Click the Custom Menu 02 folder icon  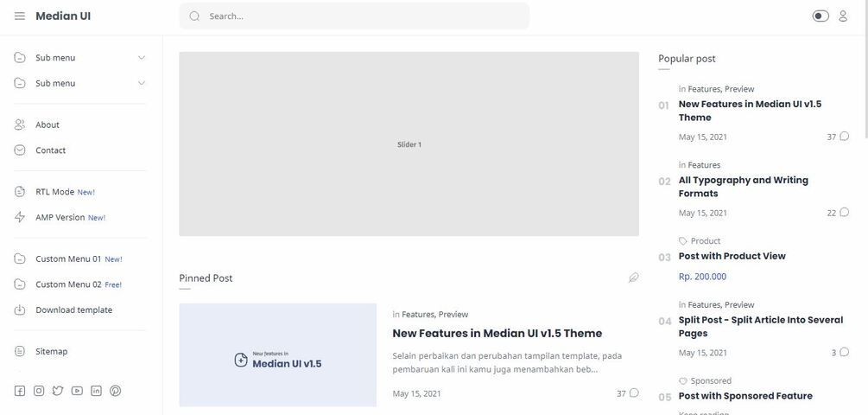point(19,284)
